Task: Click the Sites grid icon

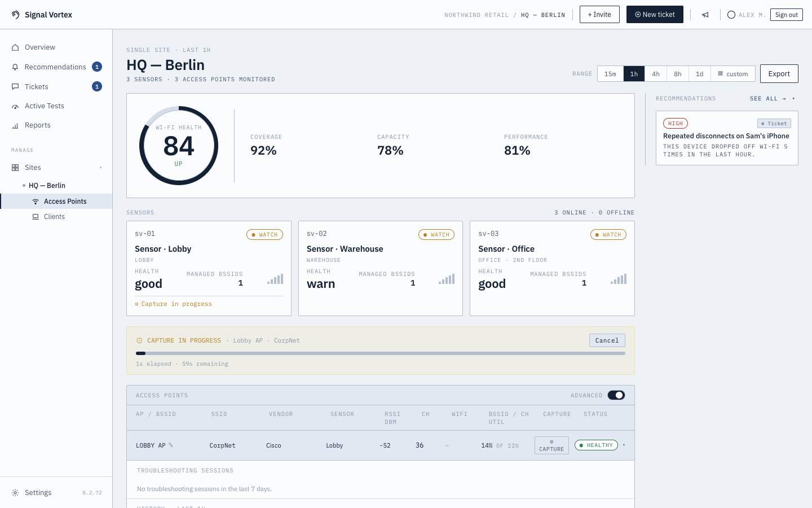Action: click(x=15, y=168)
